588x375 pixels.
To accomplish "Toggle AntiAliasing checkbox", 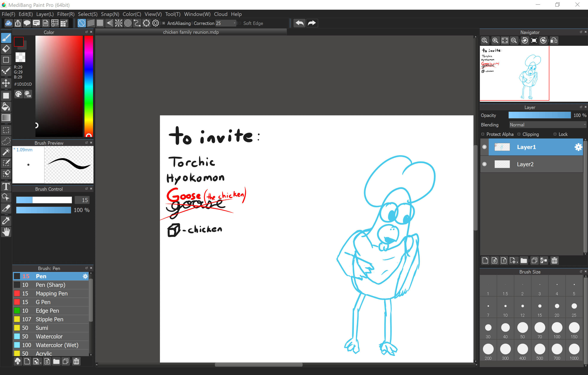I will 164,23.
